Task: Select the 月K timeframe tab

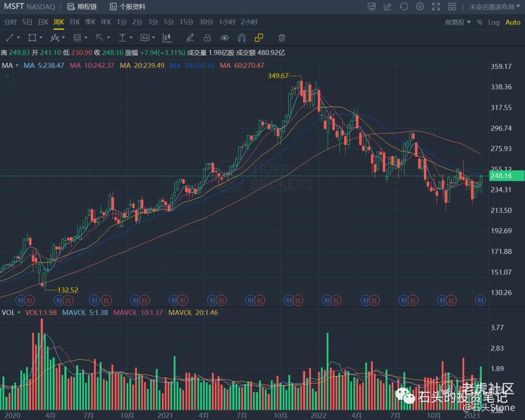Action: [x=74, y=22]
